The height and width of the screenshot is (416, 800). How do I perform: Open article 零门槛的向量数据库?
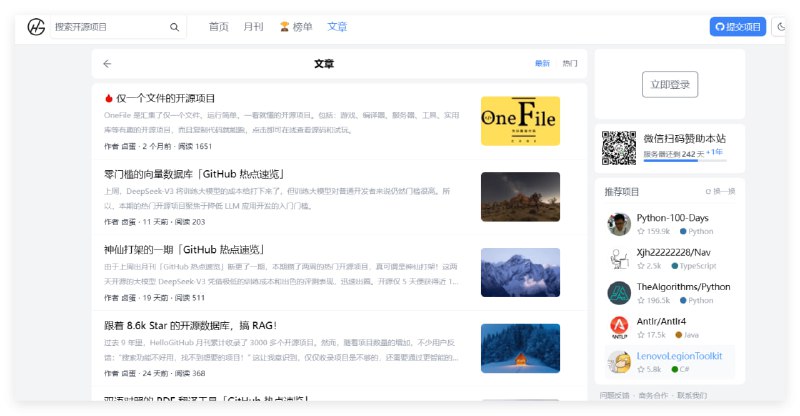(x=194, y=174)
